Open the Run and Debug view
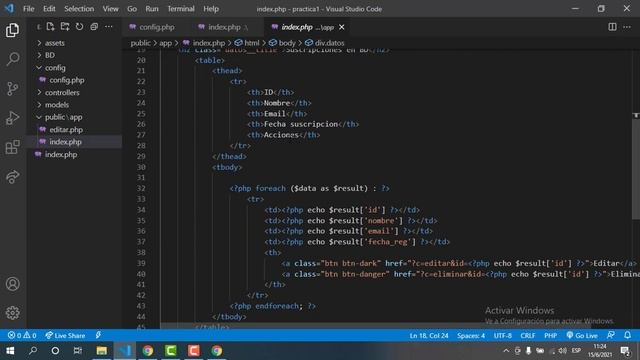640x360 pixels. 12,118
